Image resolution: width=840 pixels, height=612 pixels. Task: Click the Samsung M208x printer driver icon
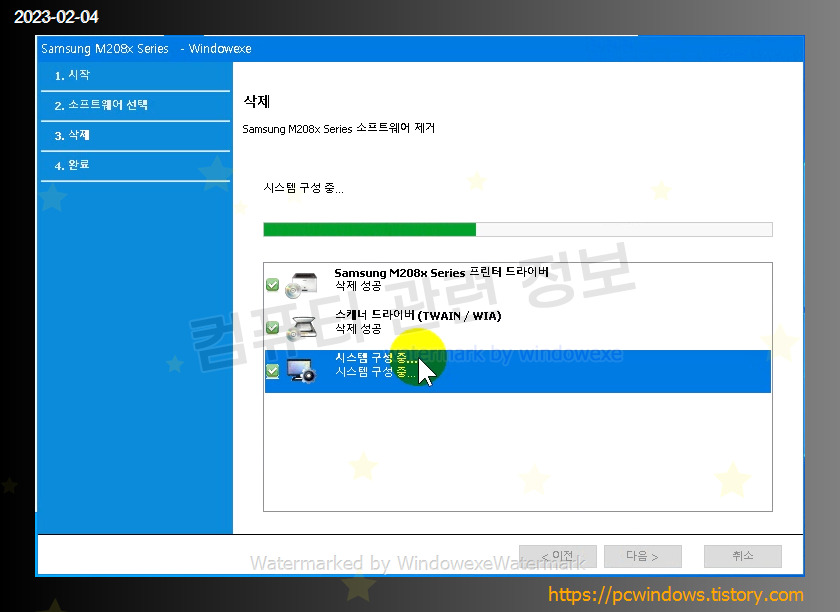(302, 285)
